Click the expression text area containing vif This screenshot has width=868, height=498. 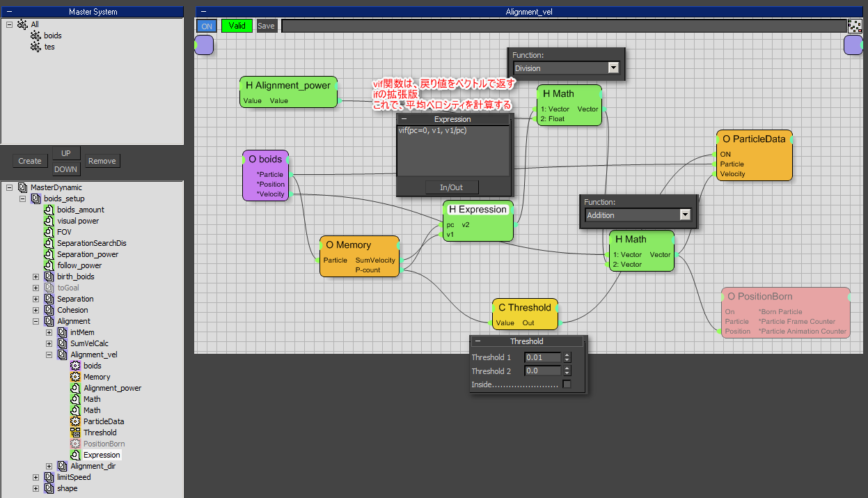click(453, 150)
